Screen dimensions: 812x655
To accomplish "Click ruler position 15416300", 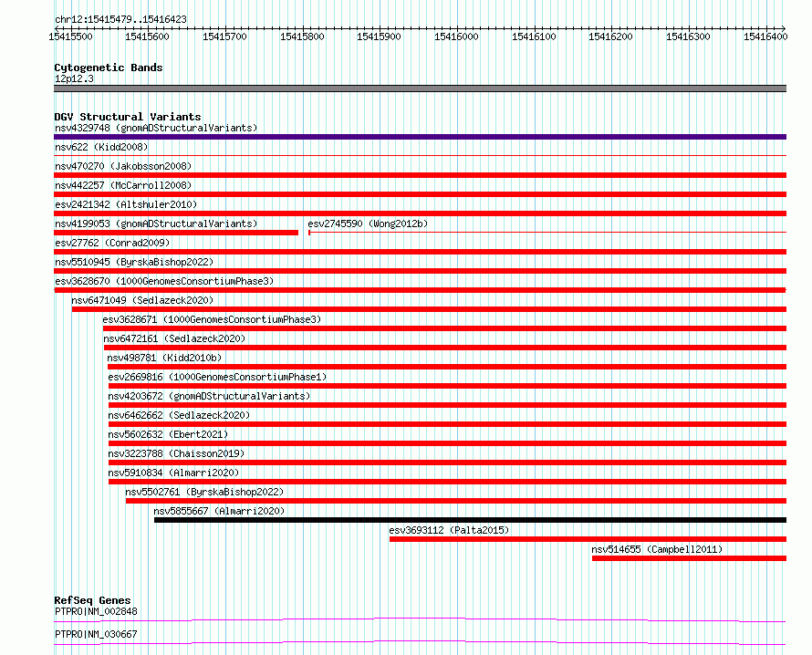I will [x=688, y=36].
